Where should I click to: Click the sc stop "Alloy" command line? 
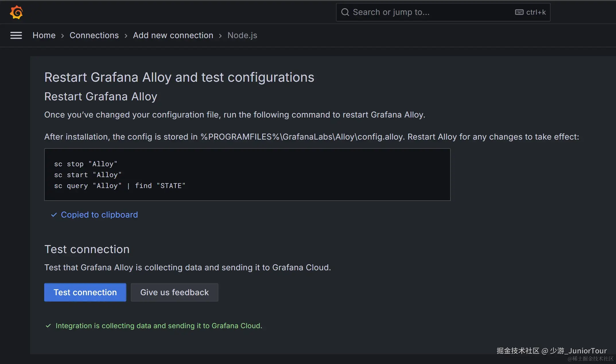click(x=85, y=164)
